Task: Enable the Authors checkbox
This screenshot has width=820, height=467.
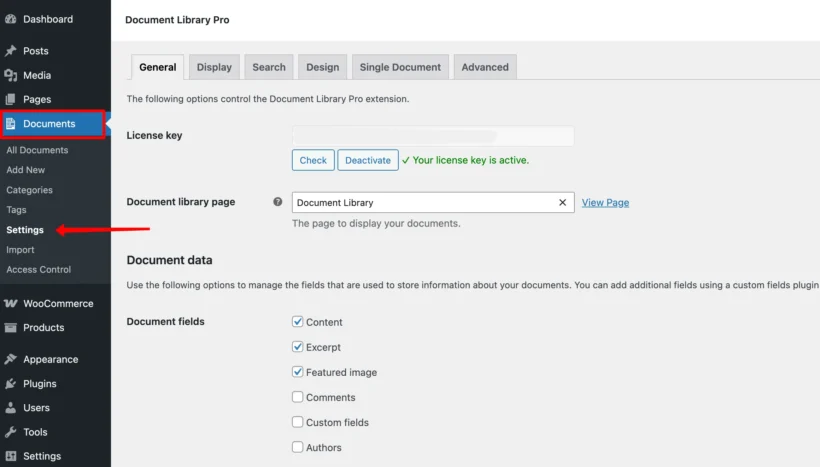Action: click(x=298, y=447)
